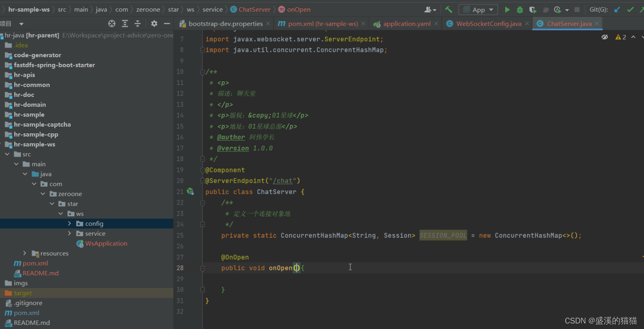Screen dimensions: 644x329
Task: Open project panel settings gear
Action: point(154,24)
